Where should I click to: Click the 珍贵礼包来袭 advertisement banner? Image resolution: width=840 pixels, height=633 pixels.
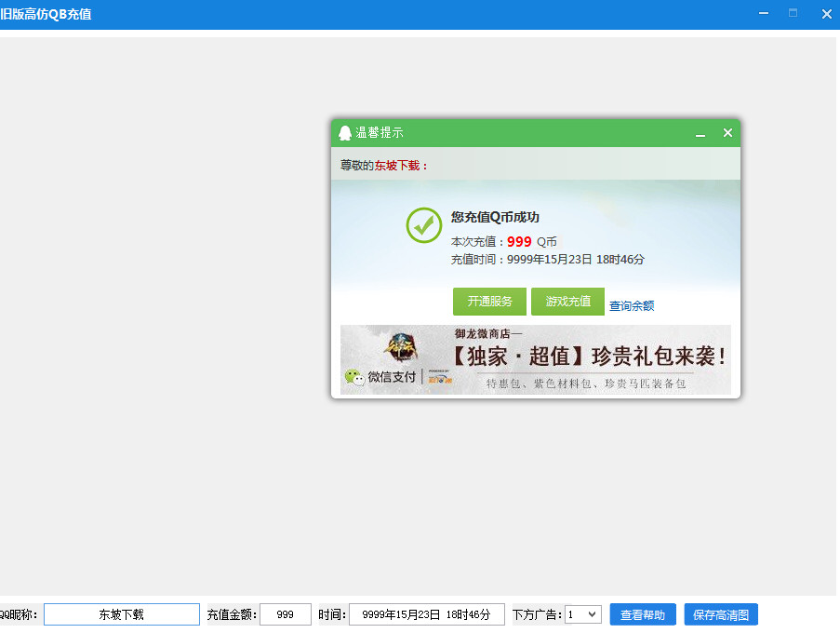[536, 359]
